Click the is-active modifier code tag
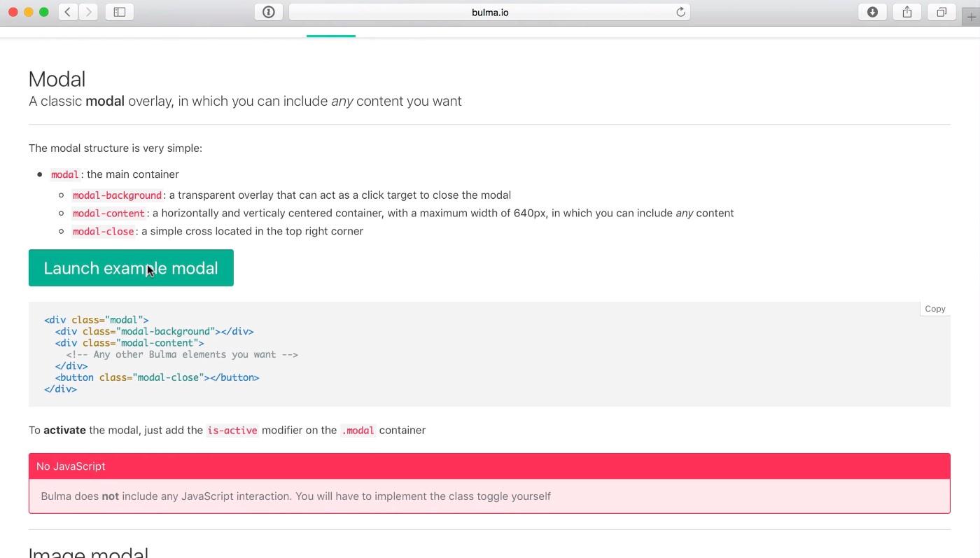The image size is (980, 558). [232, 431]
